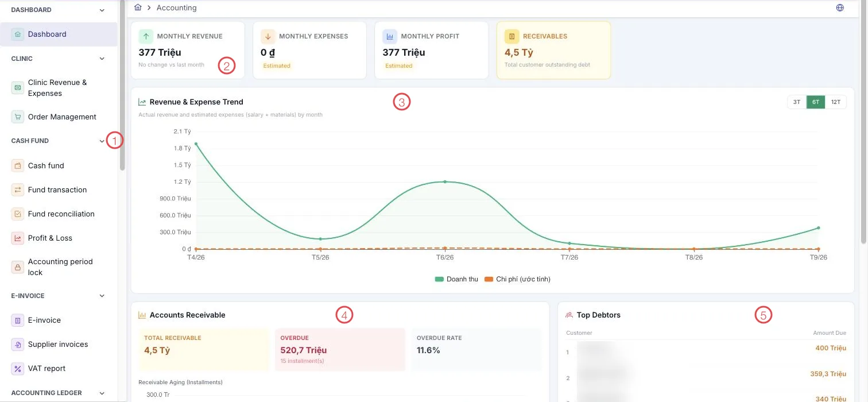The image size is (868, 402).
Task: Click the main page vertical scrollbar
Action: 864,121
